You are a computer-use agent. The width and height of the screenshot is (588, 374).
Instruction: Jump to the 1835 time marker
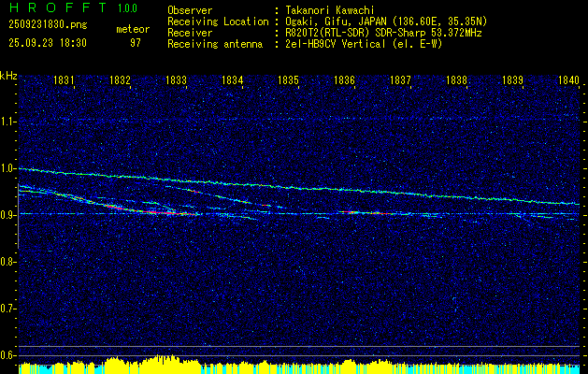click(x=288, y=81)
